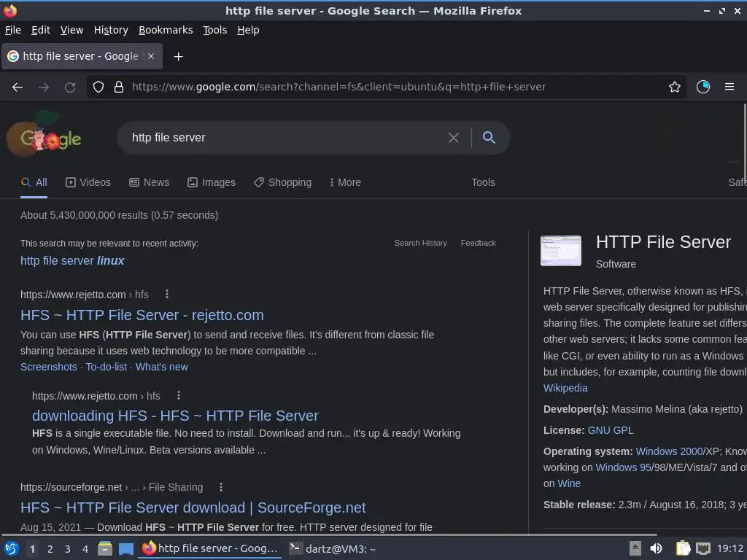The height and width of the screenshot is (560, 747).
Task: Open the GNU GPL license link
Action: [611, 430]
